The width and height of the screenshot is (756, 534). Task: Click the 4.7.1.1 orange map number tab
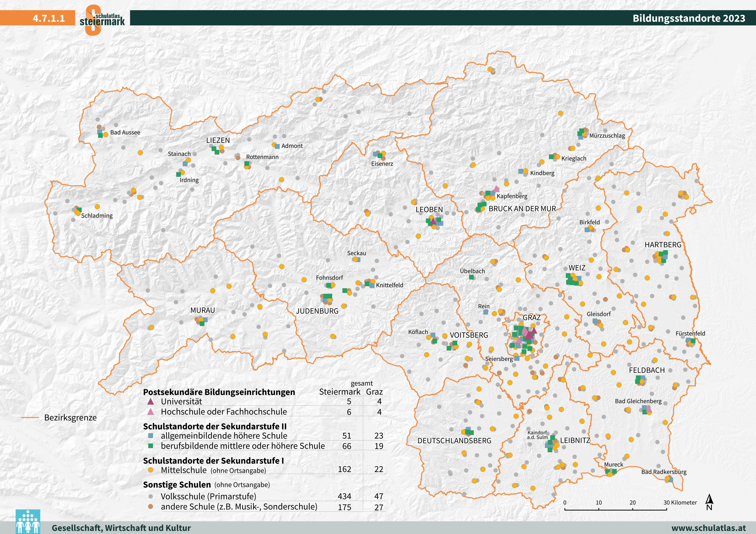pos(48,18)
